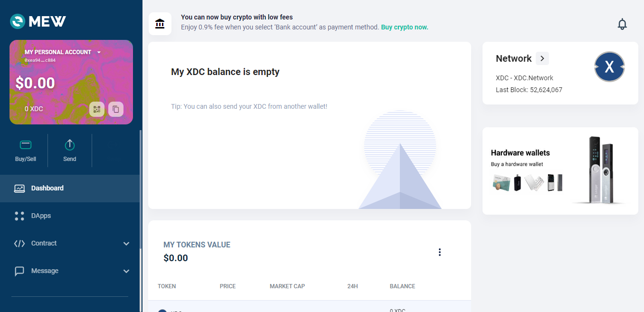
Task: Show the wallet QR code
Action: pyautogui.click(x=97, y=109)
